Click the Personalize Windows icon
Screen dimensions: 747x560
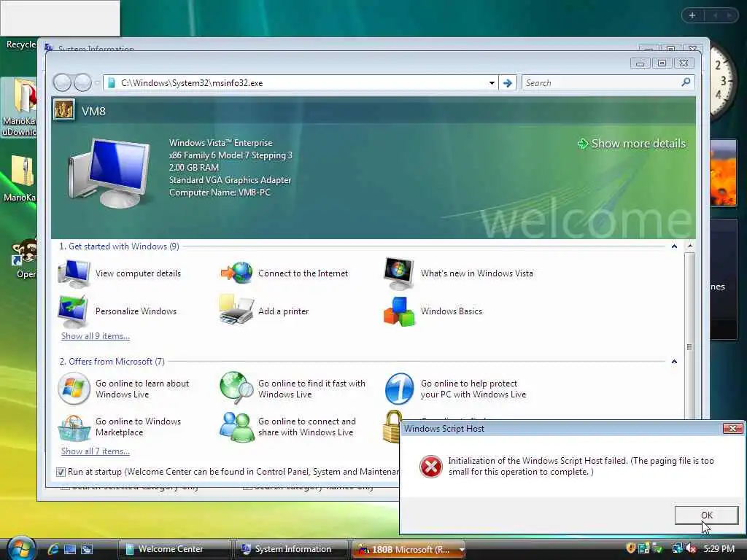(x=73, y=311)
